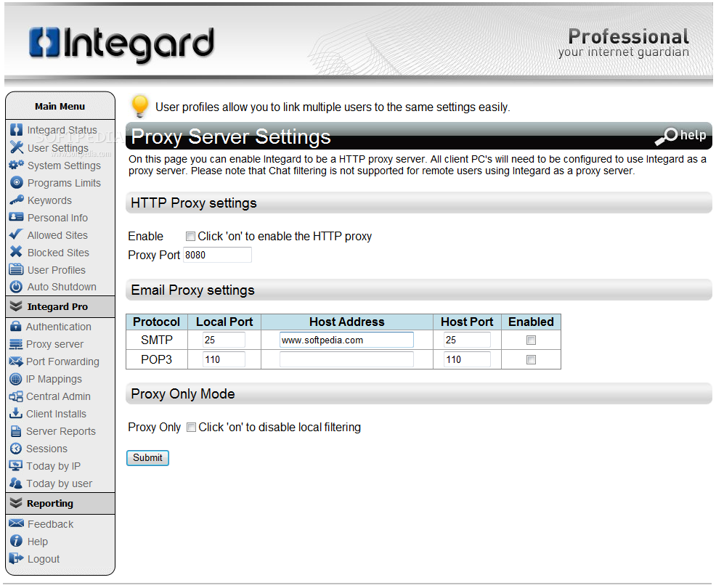Open the Feedback link
This screenshot has width=716, height=588.
50,524
